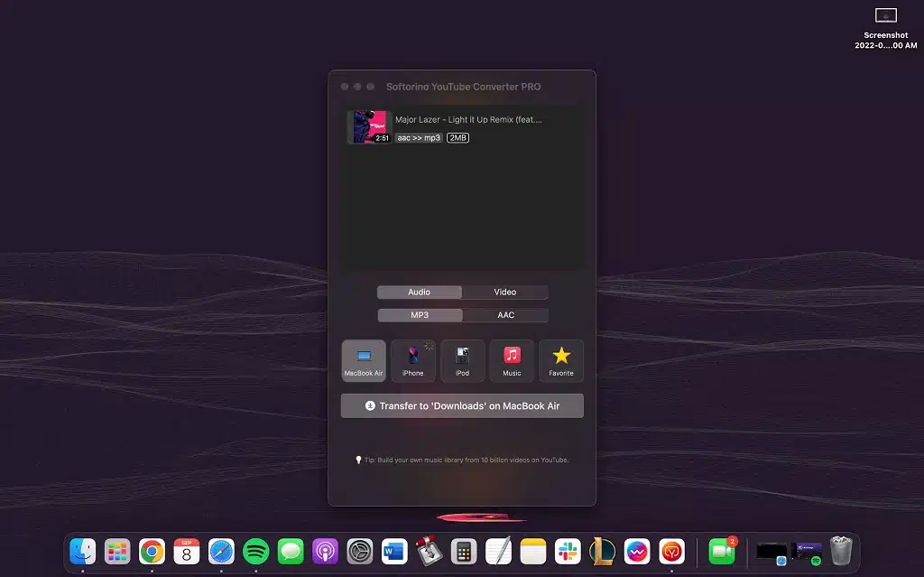Open Microsoft Word in the dock
Screen dimensions: 924x577
coord(394,551)
